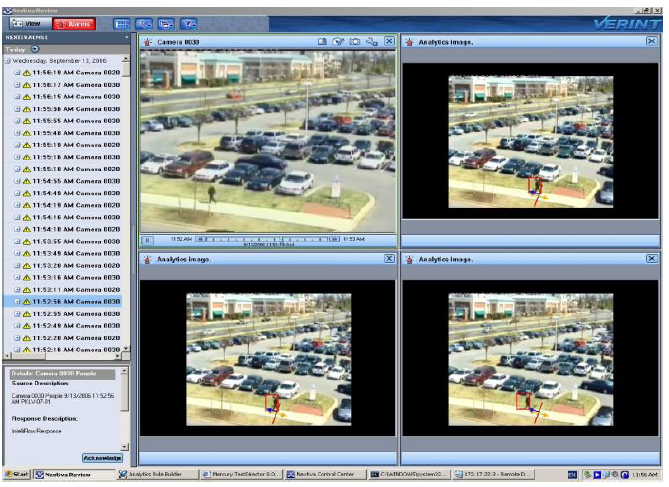Open the red Alarms tab
The width and height of the screenshot is (669, 487).
73,24
